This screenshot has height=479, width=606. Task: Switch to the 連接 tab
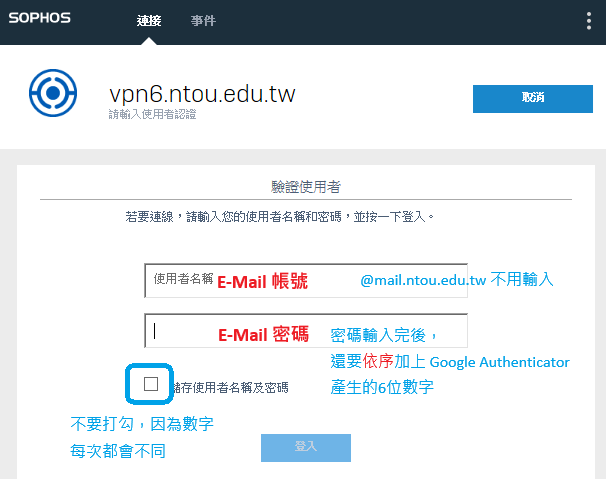pos(148,21)
